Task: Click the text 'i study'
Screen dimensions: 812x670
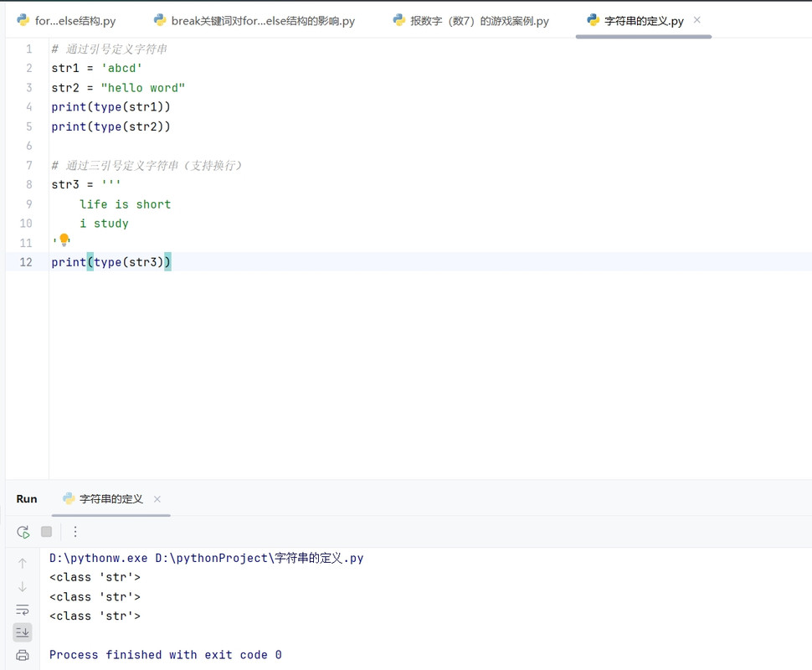Action: [x=104, y=224]
